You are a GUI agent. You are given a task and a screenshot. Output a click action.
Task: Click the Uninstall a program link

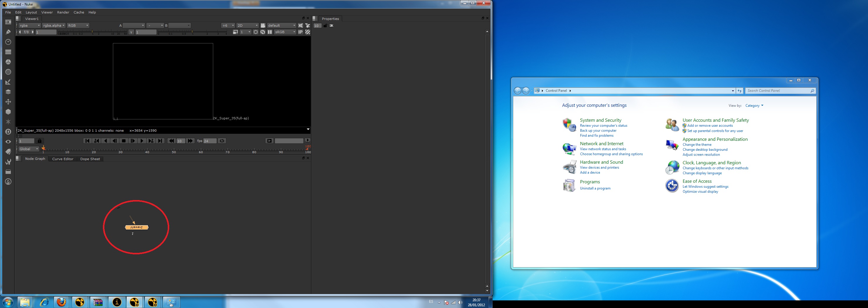(595, 188)
